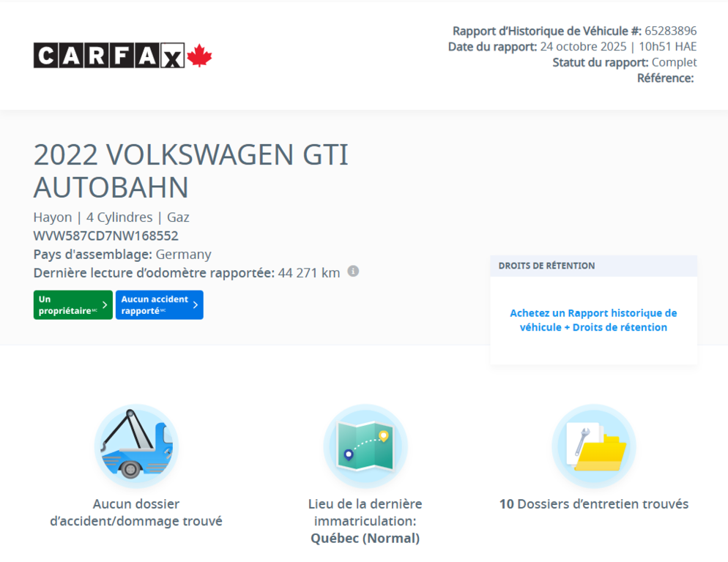Click the 10 Dossiers d'entretien trouvés section
The height and width of the screenshot is (562, 728).
point(593,503)
